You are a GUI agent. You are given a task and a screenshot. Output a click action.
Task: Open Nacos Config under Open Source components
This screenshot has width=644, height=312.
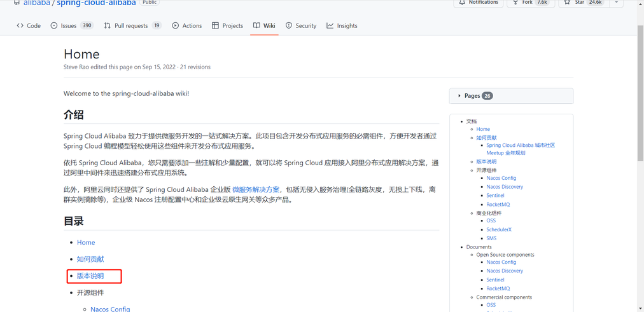coord(501,262)
